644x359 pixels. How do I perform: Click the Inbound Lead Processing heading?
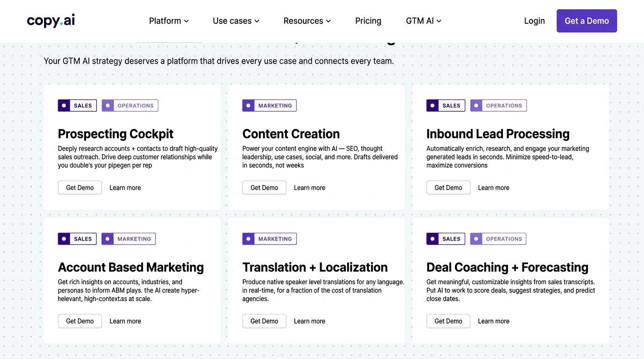[498, 134]
